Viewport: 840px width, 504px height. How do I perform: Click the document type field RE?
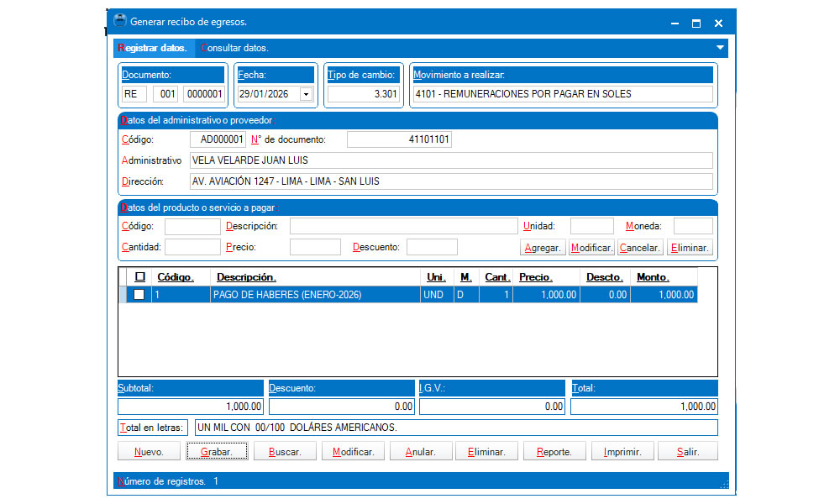[134, 94]
